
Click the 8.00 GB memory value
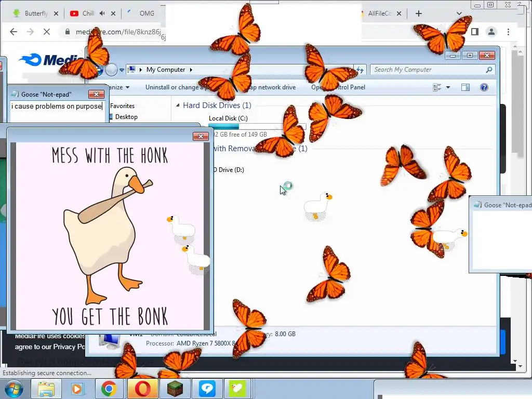pyautogui.click(x=285, y=334)
